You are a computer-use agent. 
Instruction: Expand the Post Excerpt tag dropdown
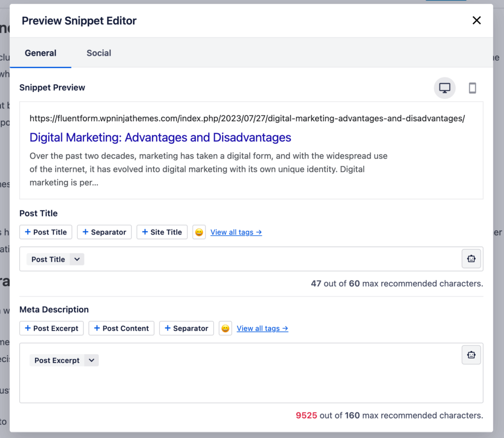pyautogui.click(x=91, y=360)
